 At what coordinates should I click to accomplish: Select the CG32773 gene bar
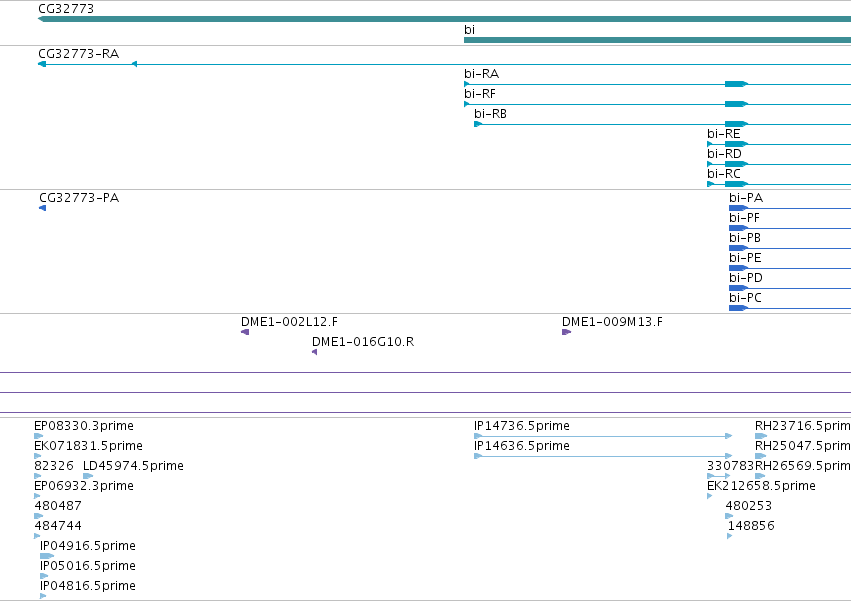(x=444, y=19)
